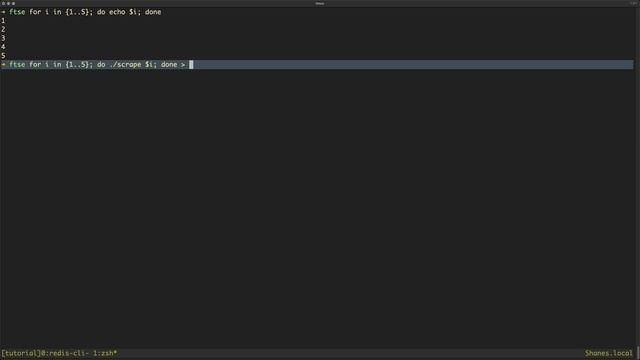This screenshot has width=640, height=360.
Task: Click the tmux session label [tutorial]
Action: [21, 353]
